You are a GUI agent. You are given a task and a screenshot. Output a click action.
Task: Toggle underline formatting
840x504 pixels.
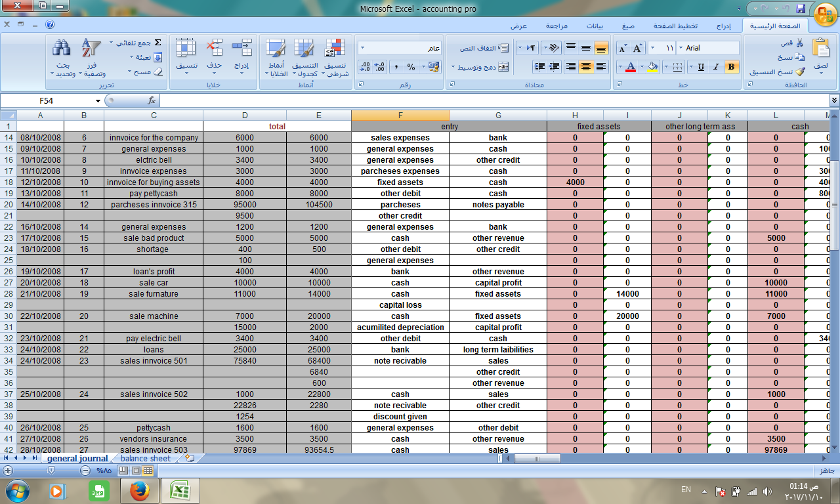coord(702,68)
